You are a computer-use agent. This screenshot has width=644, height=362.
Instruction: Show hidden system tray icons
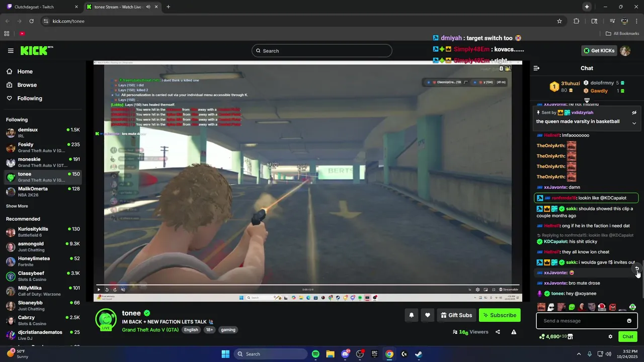[x=579, y=354]
